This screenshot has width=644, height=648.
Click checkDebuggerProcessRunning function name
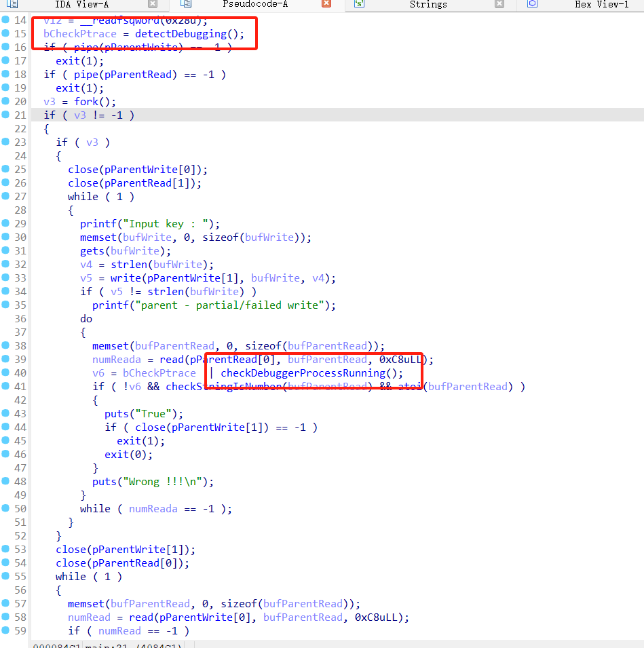tap(303, 373)
